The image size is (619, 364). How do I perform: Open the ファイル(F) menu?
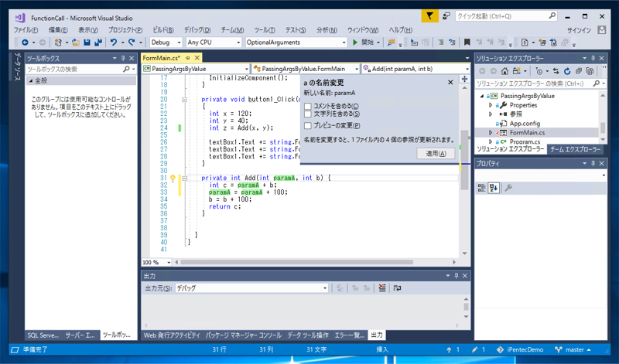coord(26,30)
